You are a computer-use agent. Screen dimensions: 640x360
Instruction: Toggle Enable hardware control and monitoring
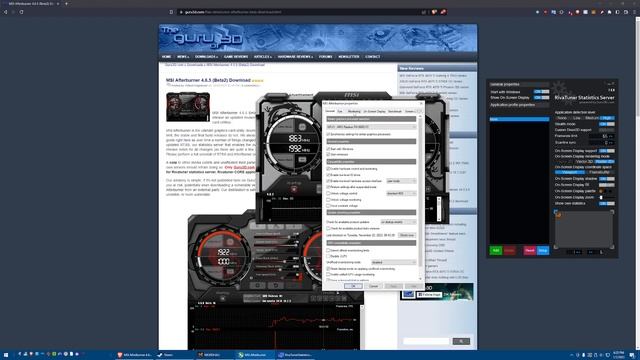click(x=328, y=169)
